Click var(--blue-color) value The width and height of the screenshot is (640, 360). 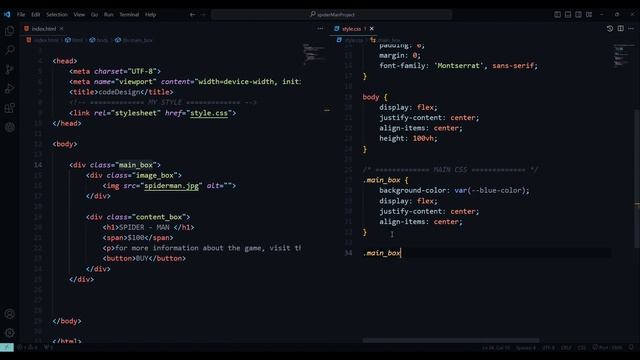tap(491, 191)
